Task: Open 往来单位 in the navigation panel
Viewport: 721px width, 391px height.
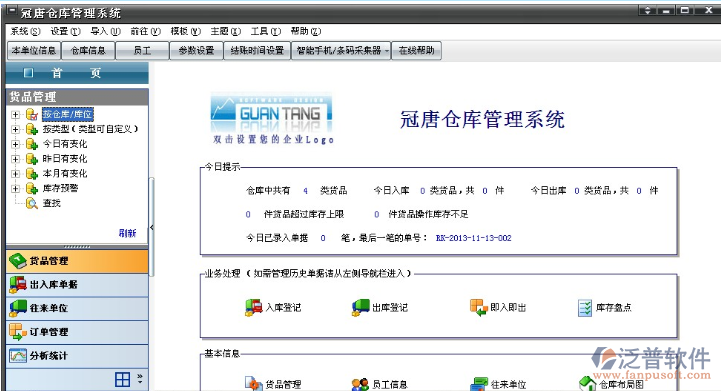Action: click(77, 308)
